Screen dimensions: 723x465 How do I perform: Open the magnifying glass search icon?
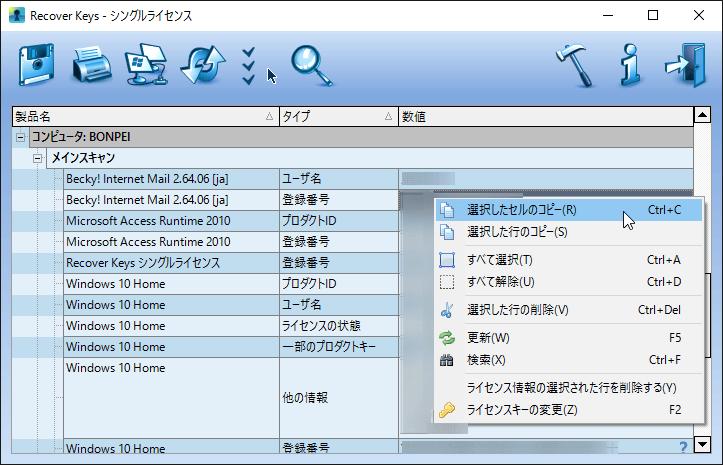click(x=312, y=66)
